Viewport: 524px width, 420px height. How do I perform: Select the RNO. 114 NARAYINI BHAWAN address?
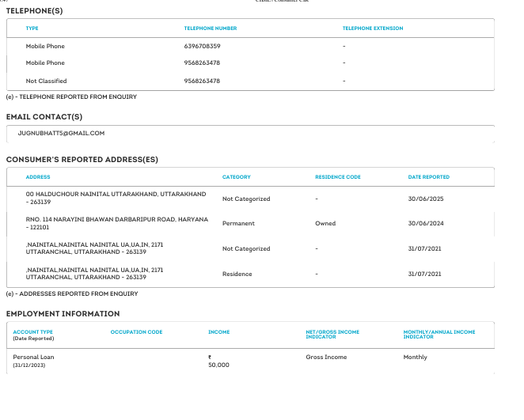[x=117, y=223]
